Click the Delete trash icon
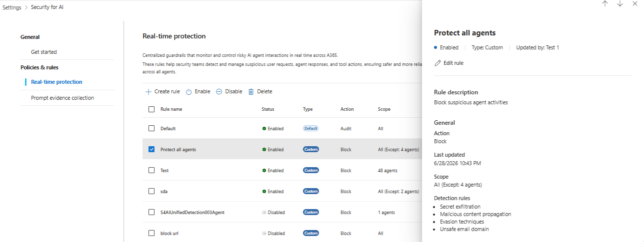This screenshot has width=644, height=242. tap(251, 92)
